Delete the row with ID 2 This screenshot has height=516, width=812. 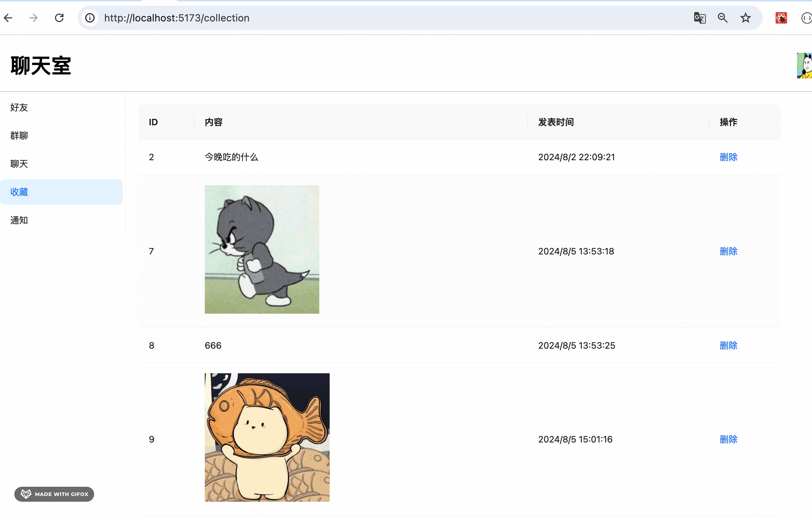728,157
